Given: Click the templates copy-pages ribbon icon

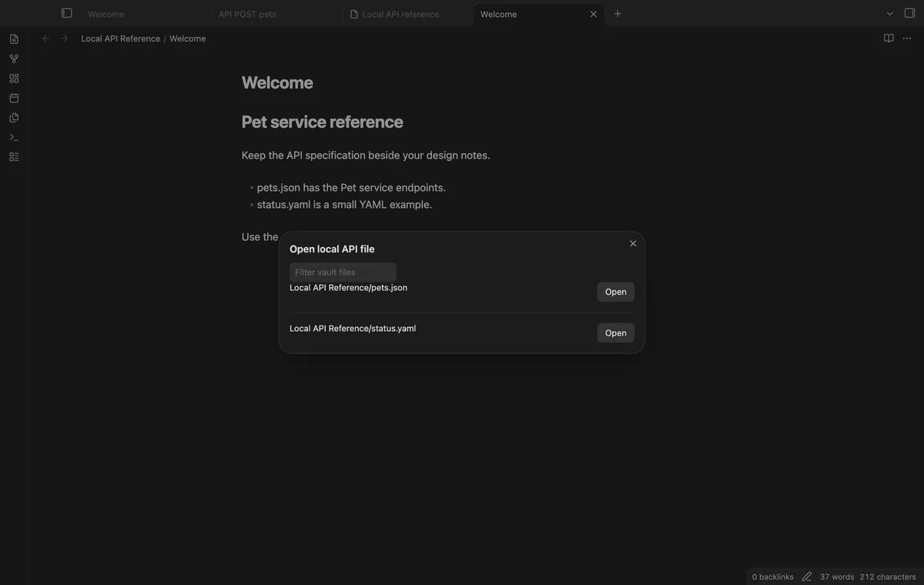Looking at the screenshot, I should [14, 118].
